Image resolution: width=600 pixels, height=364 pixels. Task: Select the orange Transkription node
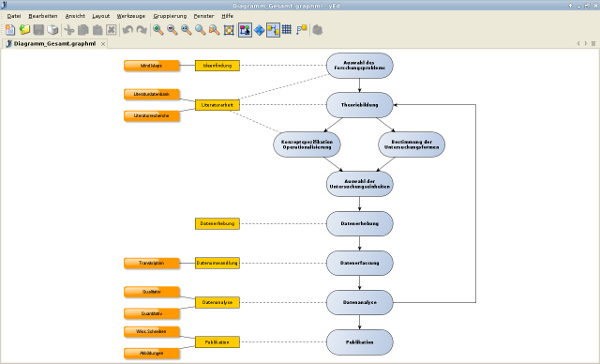pyautogui.click(x=152, y=263)
